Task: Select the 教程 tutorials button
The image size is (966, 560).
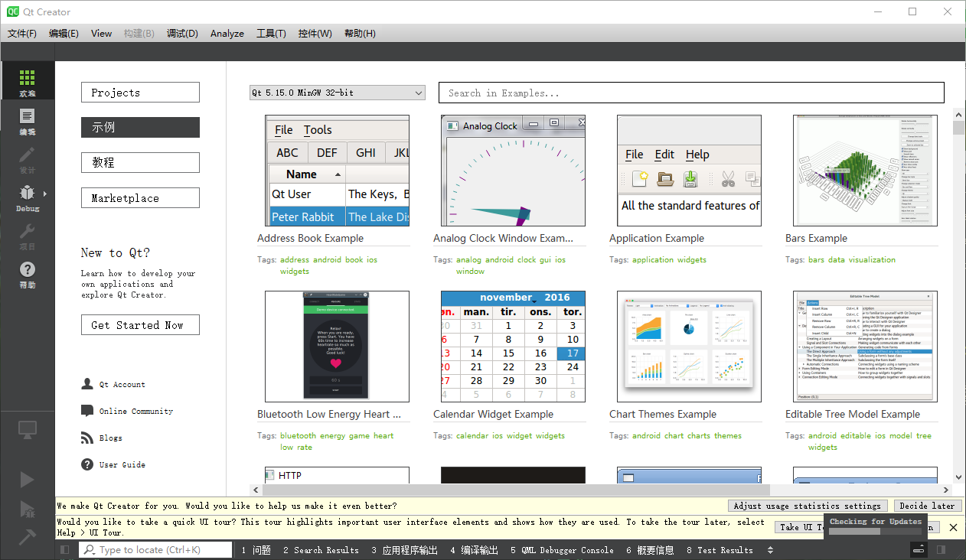Action: click(140, 163)
